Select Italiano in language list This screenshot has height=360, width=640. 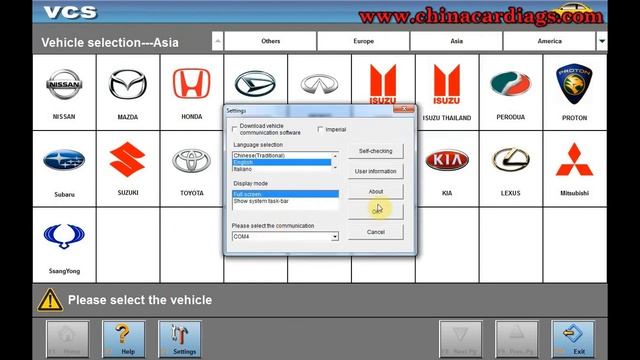coord(282,169)
